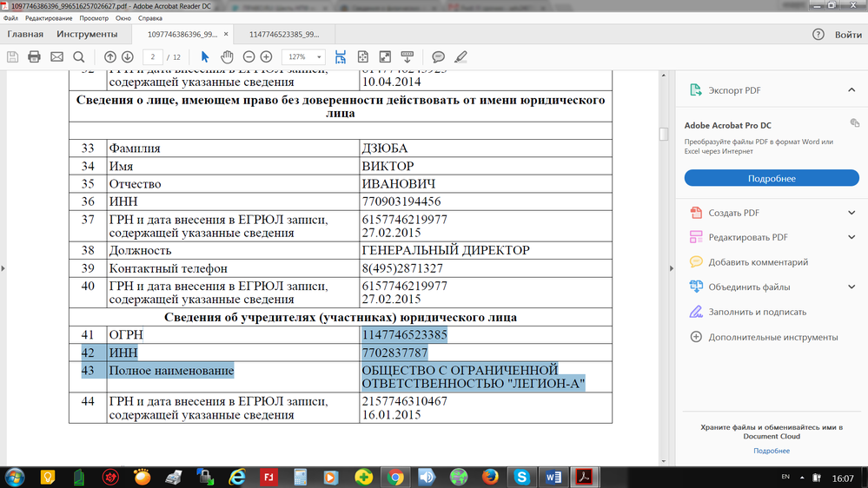The image size is (868, 488).
Task: Open the 127% zoom level dropdown
Action: tap(303, 57)
